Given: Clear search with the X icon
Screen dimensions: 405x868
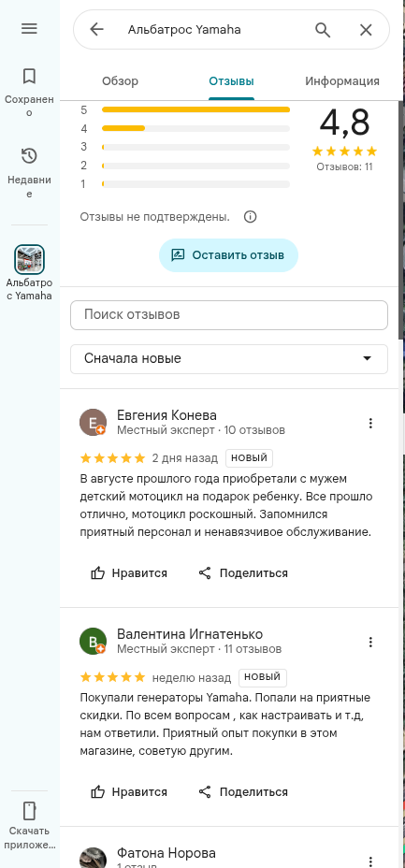Looking at the screenshot, I should pos(366,30).
